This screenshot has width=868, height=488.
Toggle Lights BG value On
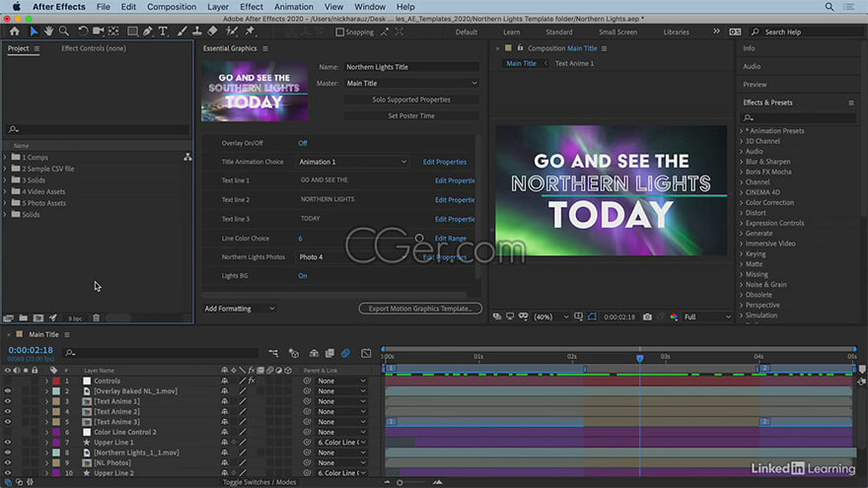click(x=302, y=275)
